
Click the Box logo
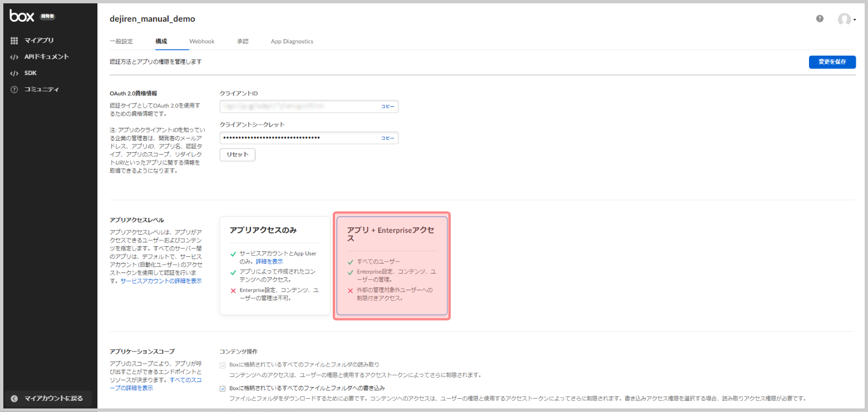tap(22, 16)
